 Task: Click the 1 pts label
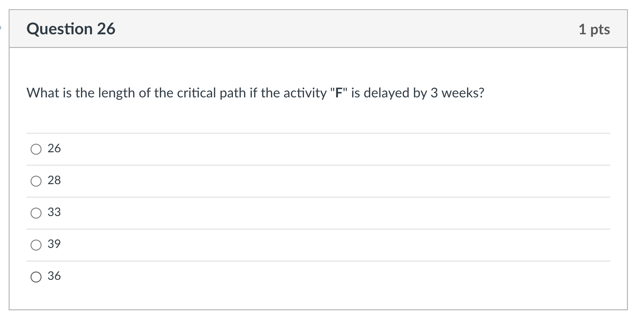[594, 29]
